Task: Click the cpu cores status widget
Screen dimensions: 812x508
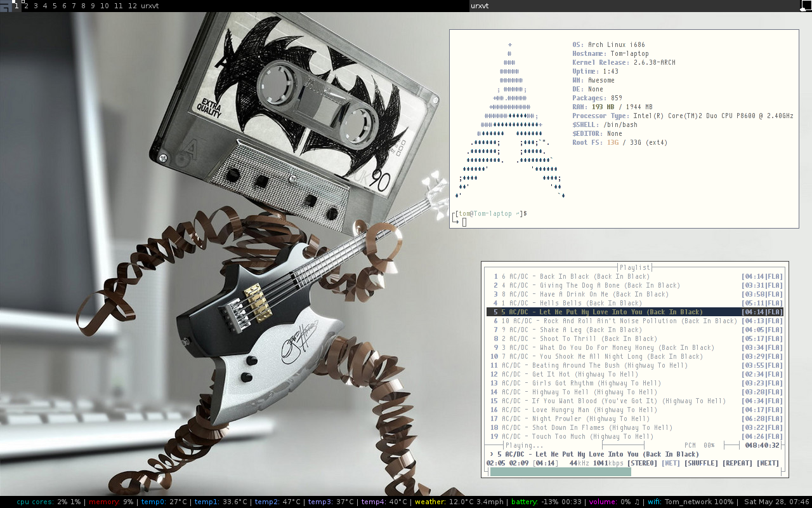Action: [49, 502]
